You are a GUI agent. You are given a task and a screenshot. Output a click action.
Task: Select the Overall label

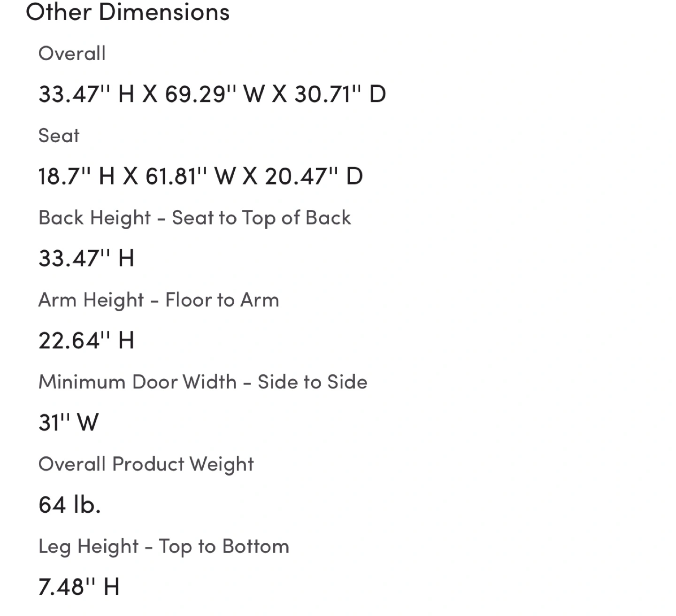[x=72, y=54]
